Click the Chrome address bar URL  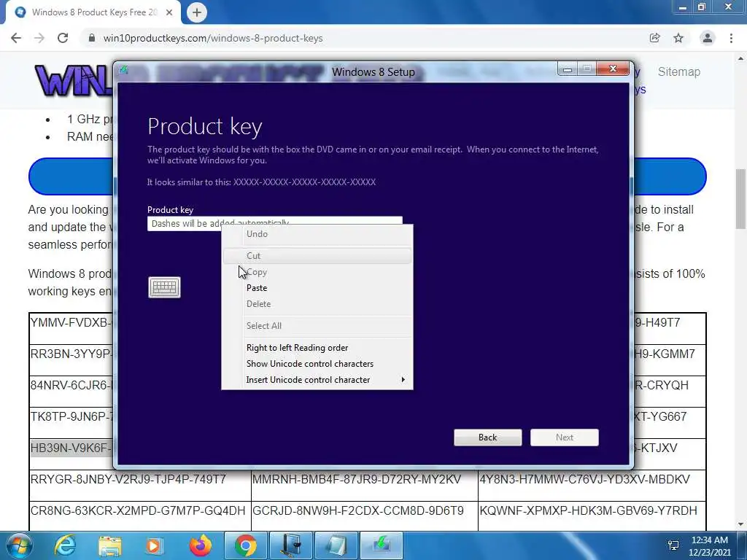pyautogui.click(x=213, y=38)
